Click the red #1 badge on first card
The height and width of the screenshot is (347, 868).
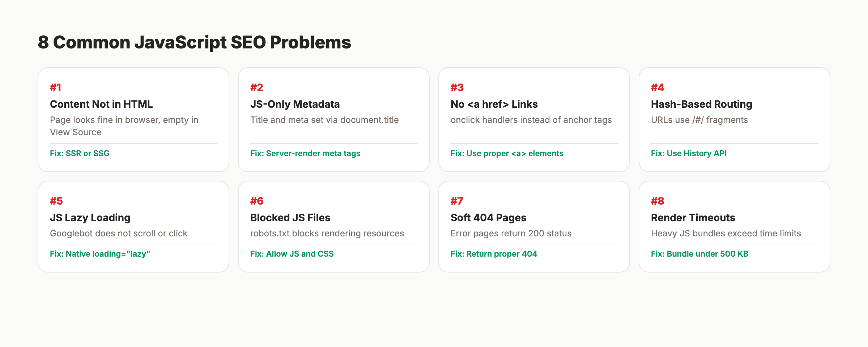[55, 87]
